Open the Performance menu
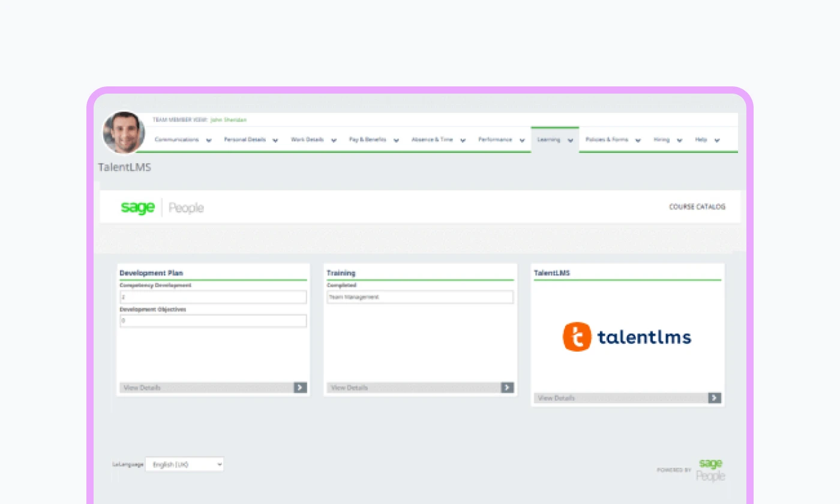This screenshot has height=504, width=840. point(495,140)
